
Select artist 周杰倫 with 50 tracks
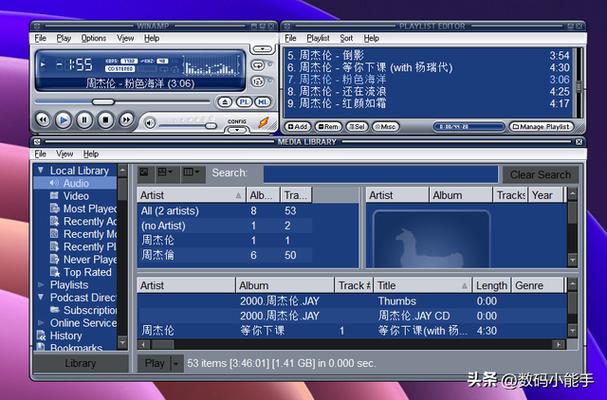225,255
